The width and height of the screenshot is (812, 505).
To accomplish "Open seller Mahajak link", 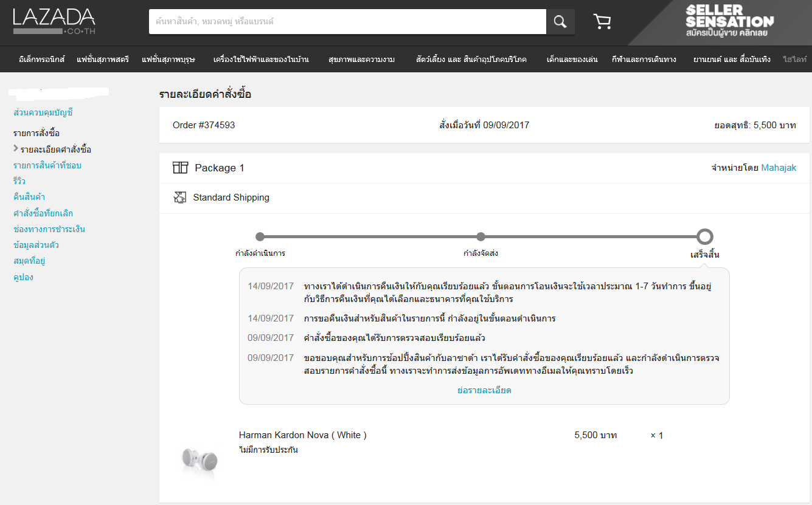I will click(779, 168).
